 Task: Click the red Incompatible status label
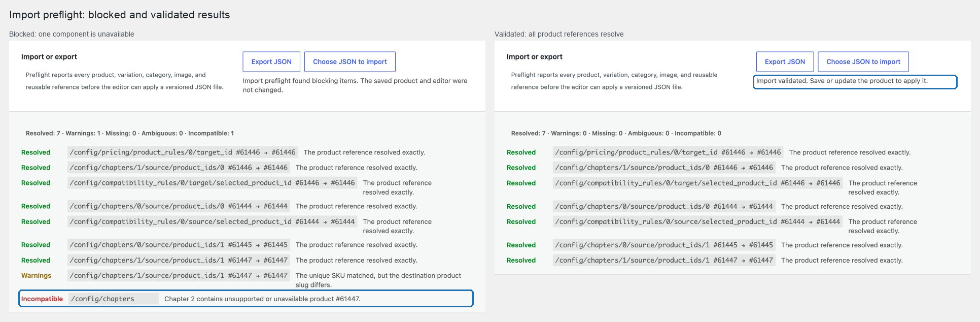coord(42,299)
